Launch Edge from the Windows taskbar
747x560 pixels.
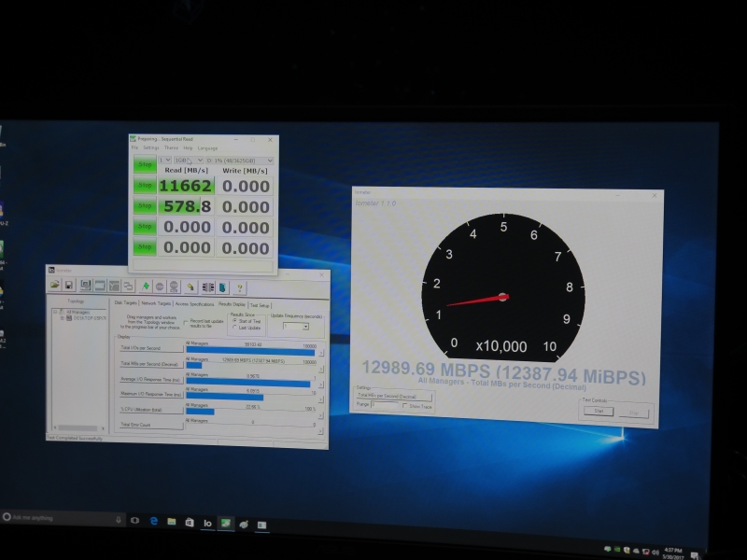coord(153,520)
